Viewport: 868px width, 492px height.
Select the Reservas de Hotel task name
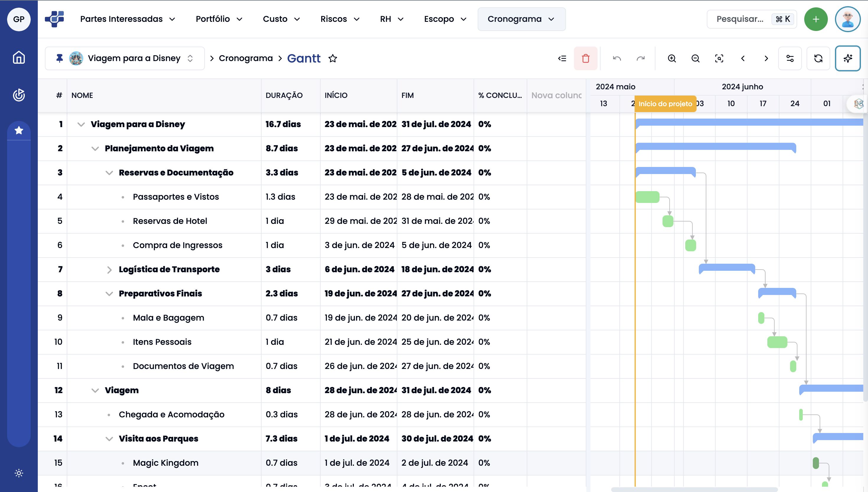[x=170, y=221]
